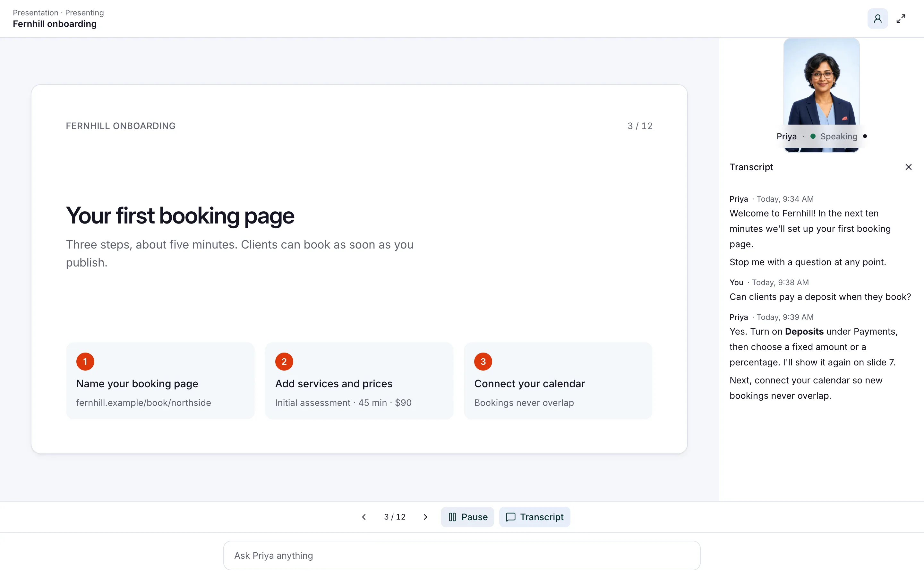Click Initial assessment · 45 min · $90 text
Image resolution: width=924 pixels, height=578 pixels.
click(343, 403)
